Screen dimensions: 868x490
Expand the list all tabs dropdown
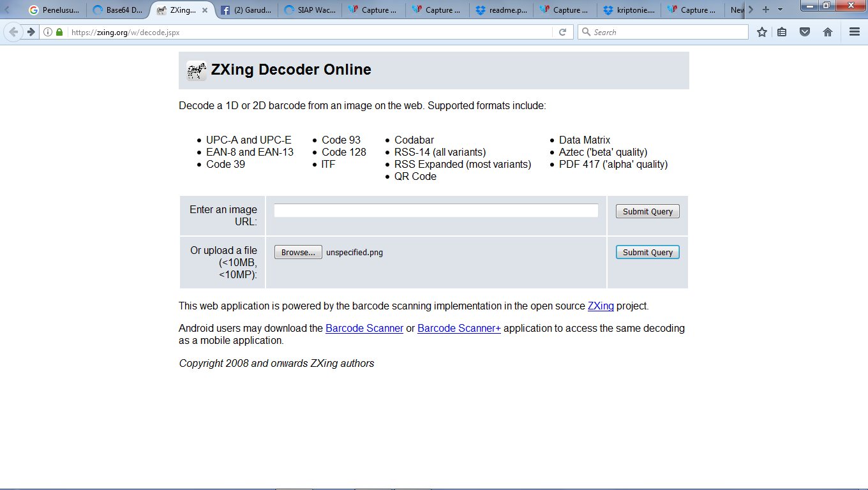[780, 10]
